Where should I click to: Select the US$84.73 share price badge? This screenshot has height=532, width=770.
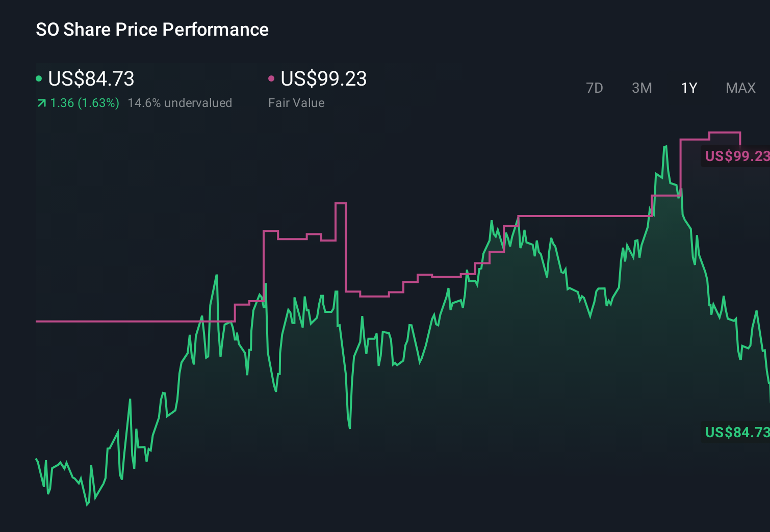(x=736, y=433)
